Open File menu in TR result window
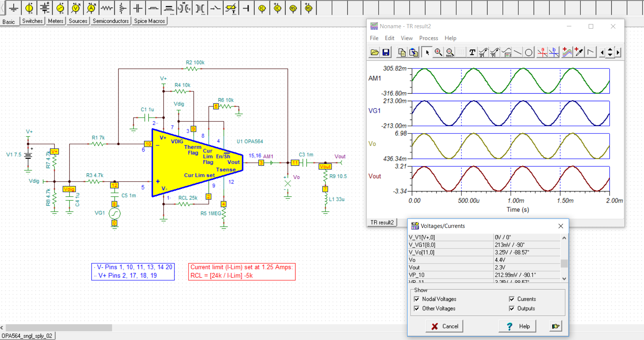This screenshot has width=644, height=340. (x=374, y=38)
